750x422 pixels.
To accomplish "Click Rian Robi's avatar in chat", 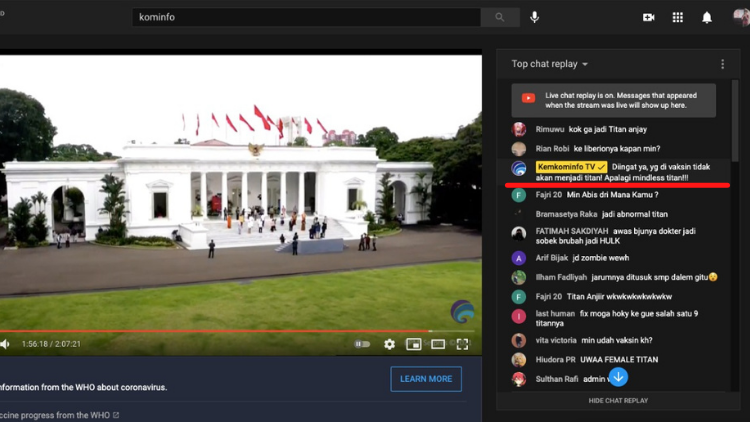I will pos(519,149).
